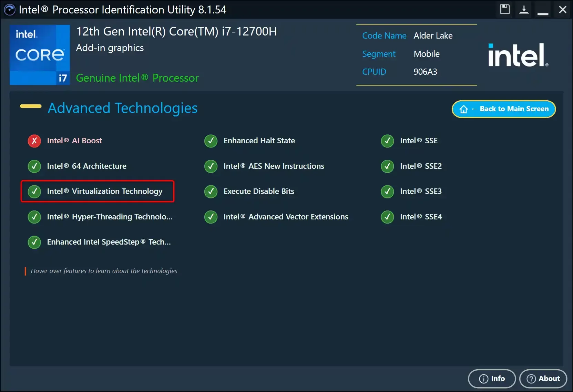Click the app logo icon in title bar
Viewport: 573px width, 392px height.
tap(9, 10)
